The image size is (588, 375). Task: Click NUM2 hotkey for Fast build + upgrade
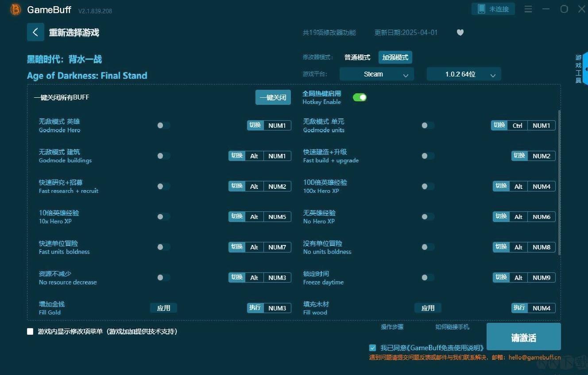(x=542, y=156)
